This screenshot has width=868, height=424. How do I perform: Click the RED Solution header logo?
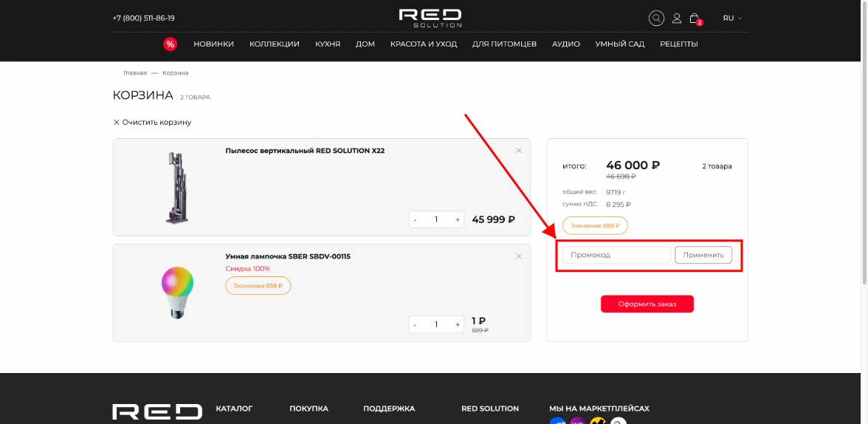[430, 18]
